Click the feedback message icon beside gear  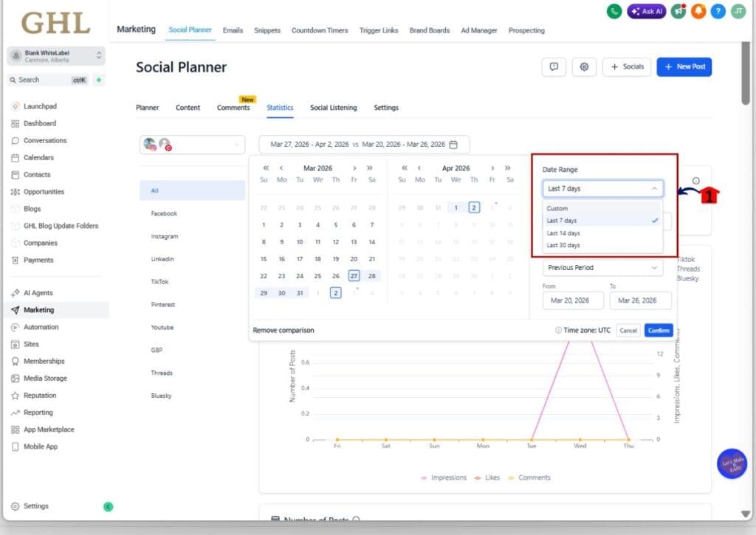coord(554,66)
